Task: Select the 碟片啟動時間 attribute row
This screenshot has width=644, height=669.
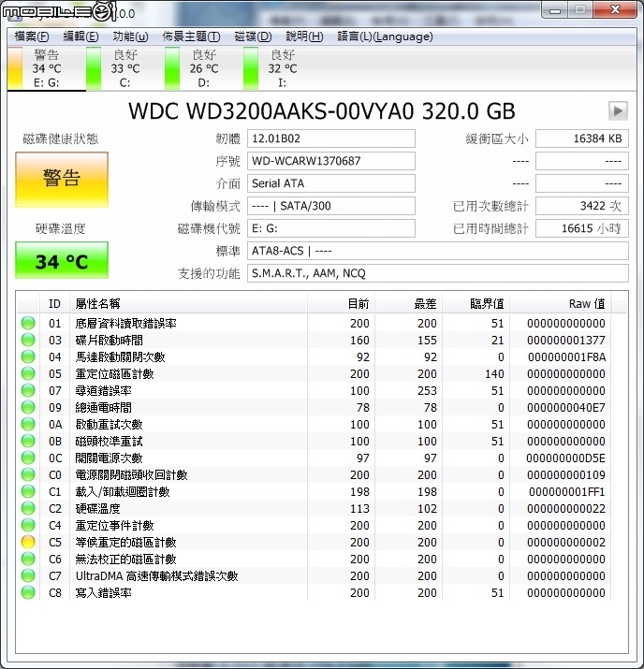Action: pyautogui.click(x=314, y=340)
